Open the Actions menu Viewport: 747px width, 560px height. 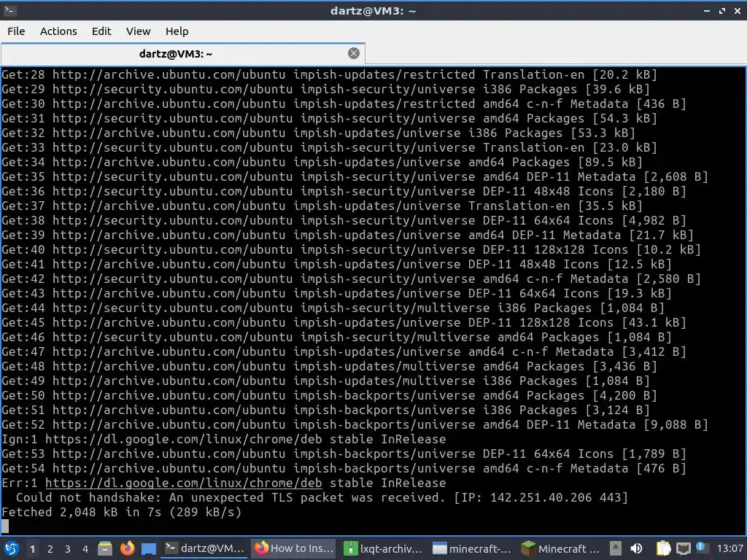click(58, 31)
